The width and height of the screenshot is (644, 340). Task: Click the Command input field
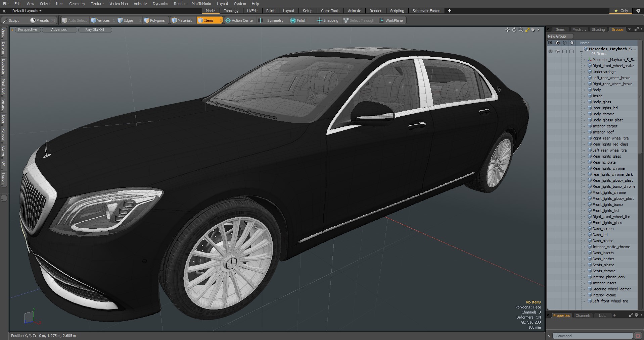[593, 336]
